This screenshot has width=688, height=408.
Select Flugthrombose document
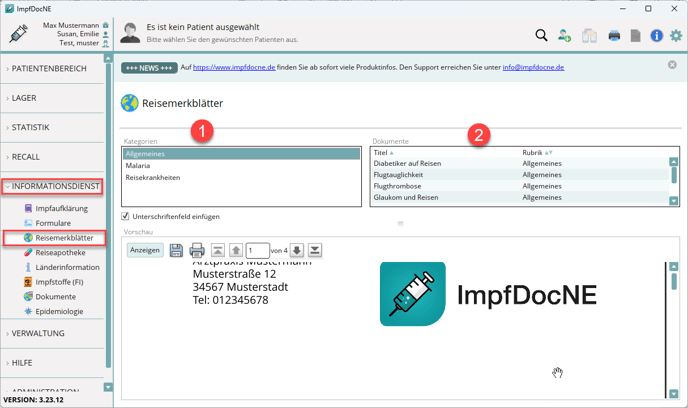520,186
